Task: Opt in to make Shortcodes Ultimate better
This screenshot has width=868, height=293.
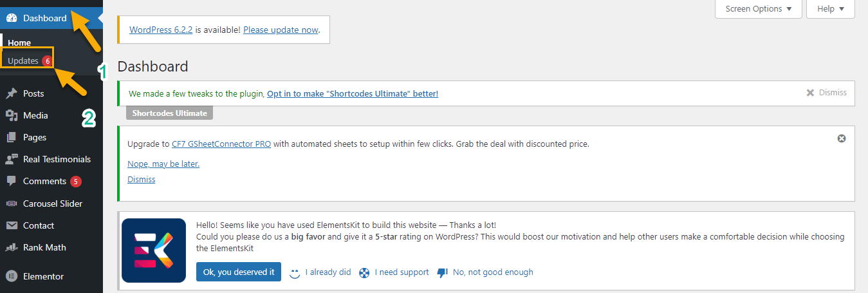Action: 353,93
